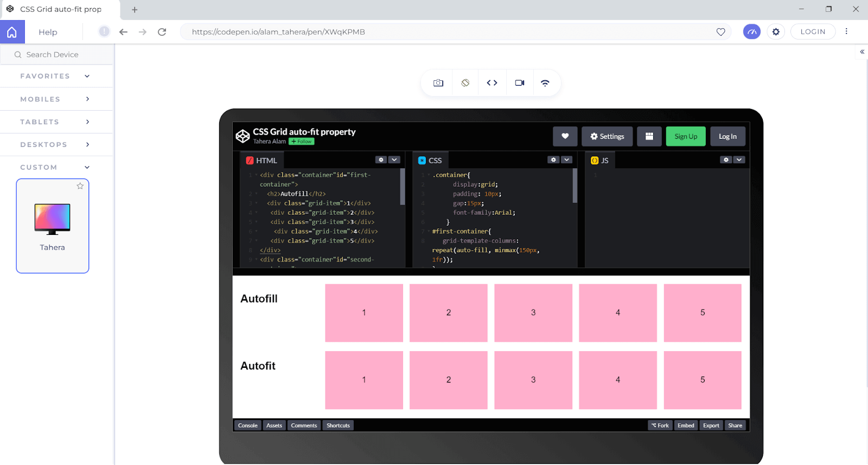Open the JS editor dropdown arrow
Image resolution: width=868 pixels, height=465 pixels.
(x=739, y=160)
